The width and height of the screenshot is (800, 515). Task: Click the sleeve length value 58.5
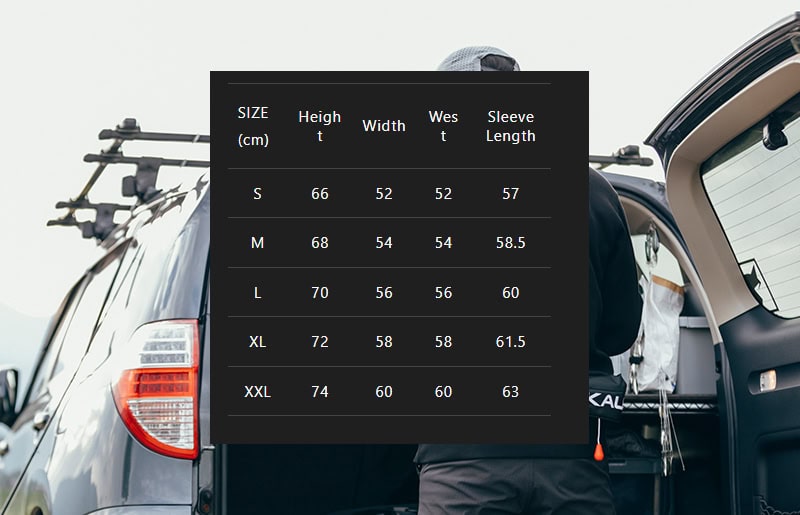click(x=511, y=243)
